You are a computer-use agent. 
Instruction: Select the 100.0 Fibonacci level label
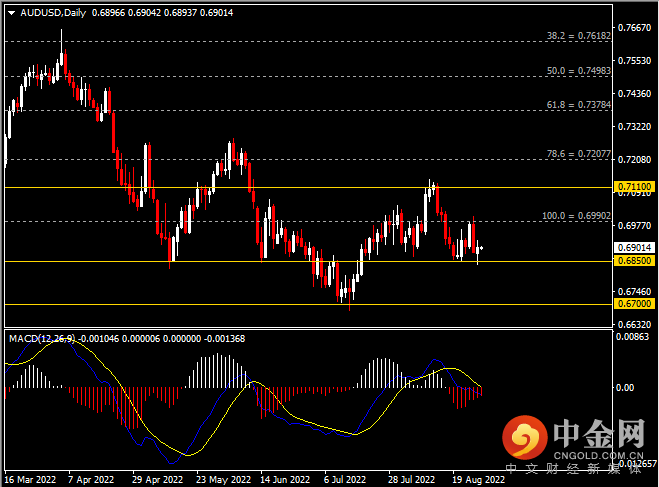[x=567, y=215]
